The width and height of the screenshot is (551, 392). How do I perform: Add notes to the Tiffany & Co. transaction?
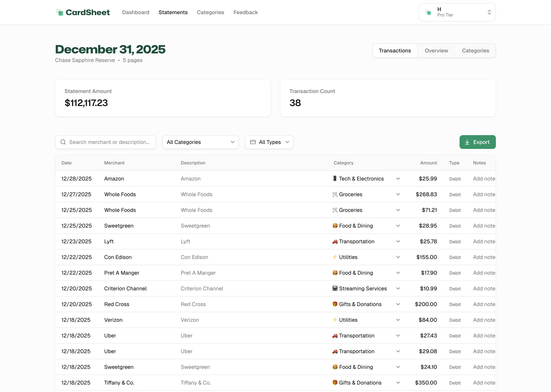tap(484, 382)
